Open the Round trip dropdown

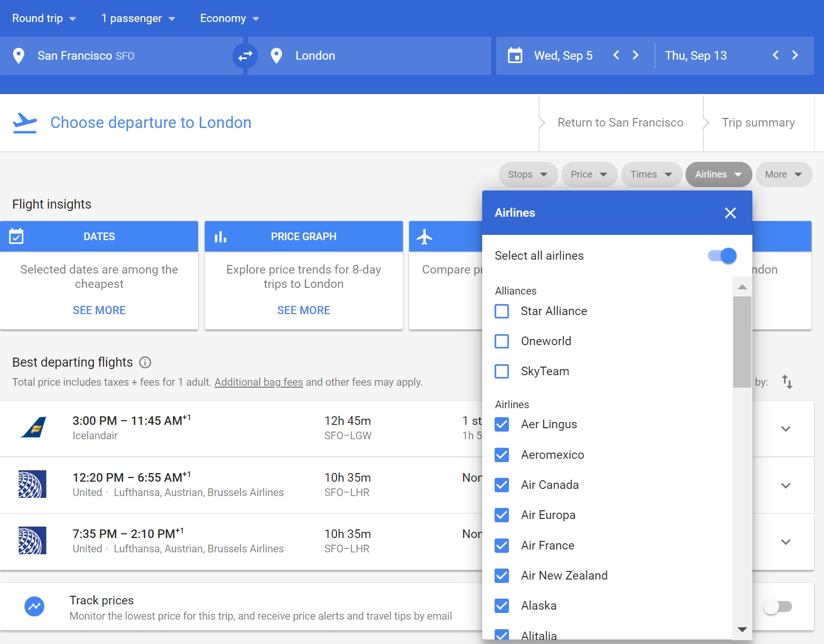(44, 19)
